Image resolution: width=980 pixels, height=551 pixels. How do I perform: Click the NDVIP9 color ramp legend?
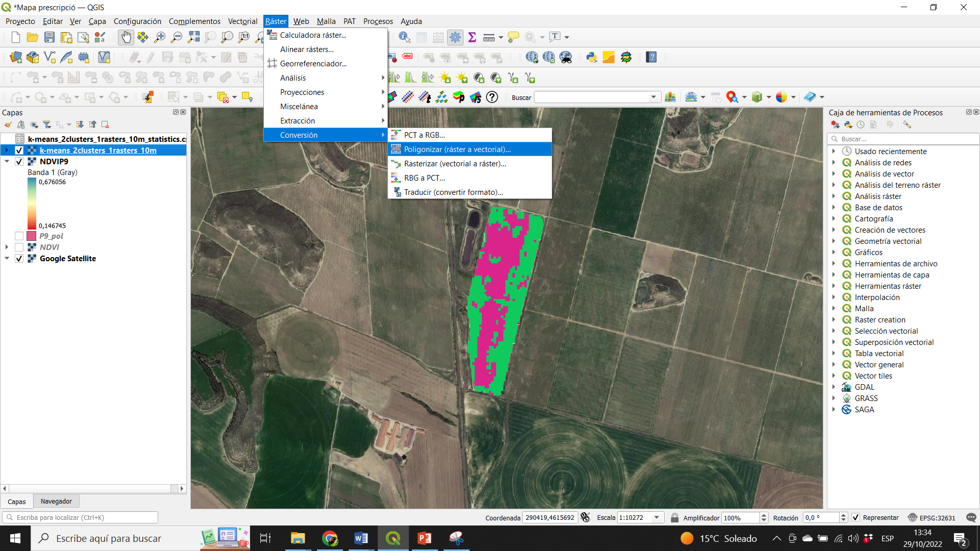click(x=32, y=204)
